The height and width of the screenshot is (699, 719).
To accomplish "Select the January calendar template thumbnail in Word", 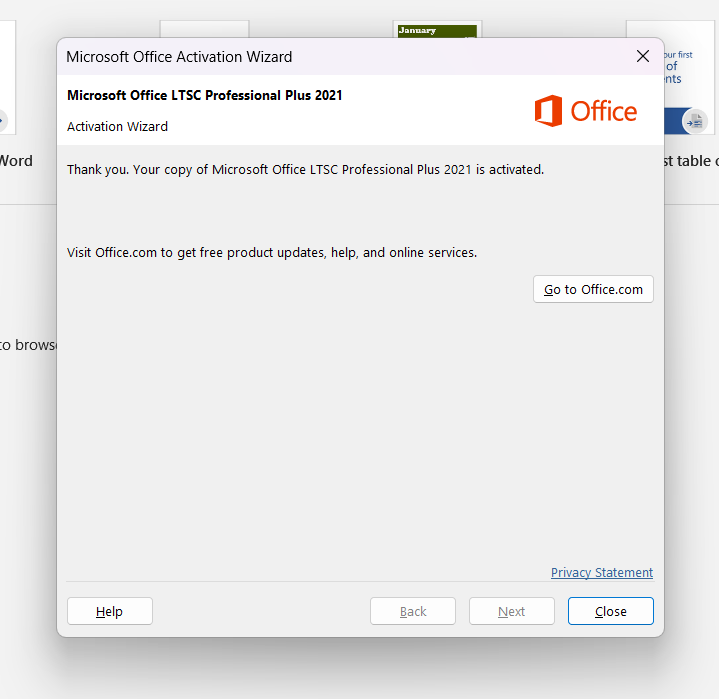I will (437, 30).
